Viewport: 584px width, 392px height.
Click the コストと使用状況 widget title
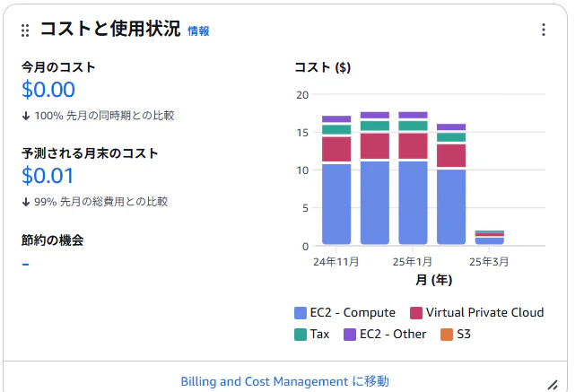110,29
